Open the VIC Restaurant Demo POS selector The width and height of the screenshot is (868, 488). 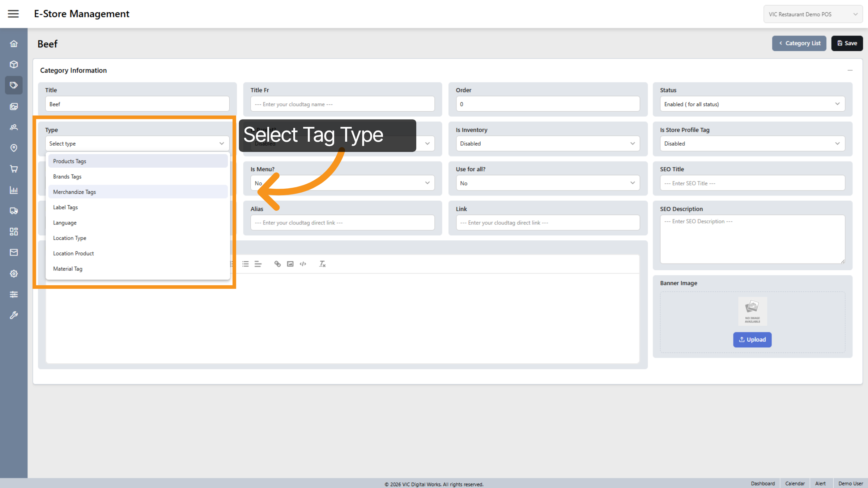pyautogui.click(x=813, y=14)
